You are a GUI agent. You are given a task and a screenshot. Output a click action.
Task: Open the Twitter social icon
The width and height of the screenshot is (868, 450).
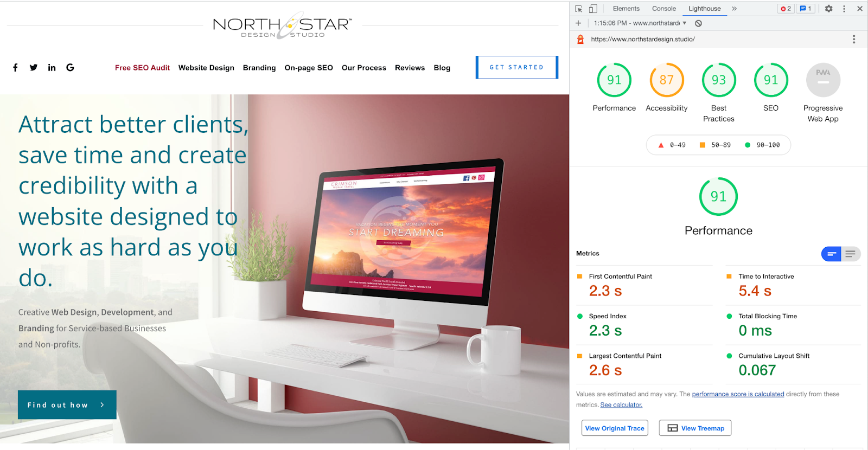pos(34,67)
